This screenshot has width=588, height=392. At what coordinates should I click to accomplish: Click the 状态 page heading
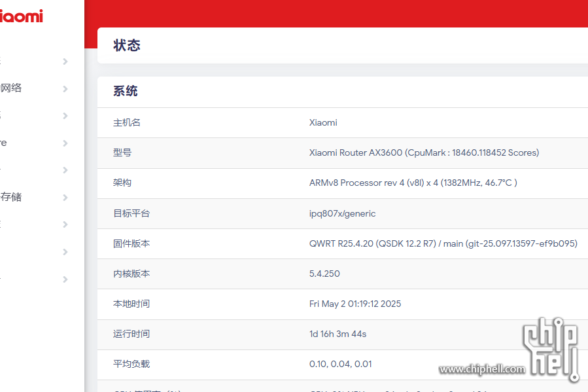tap(127, 45)
